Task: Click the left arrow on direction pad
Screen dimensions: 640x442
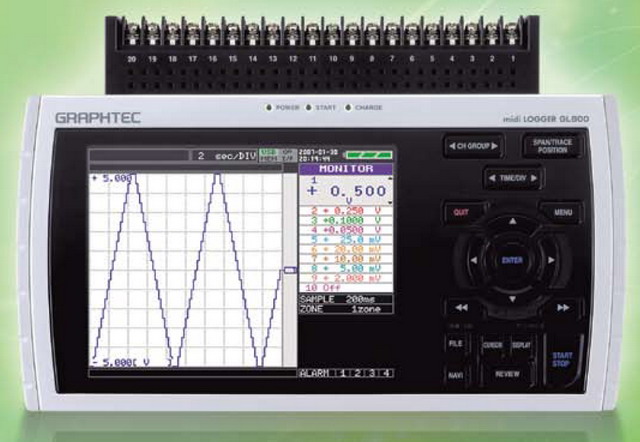Action: point(474,260)
